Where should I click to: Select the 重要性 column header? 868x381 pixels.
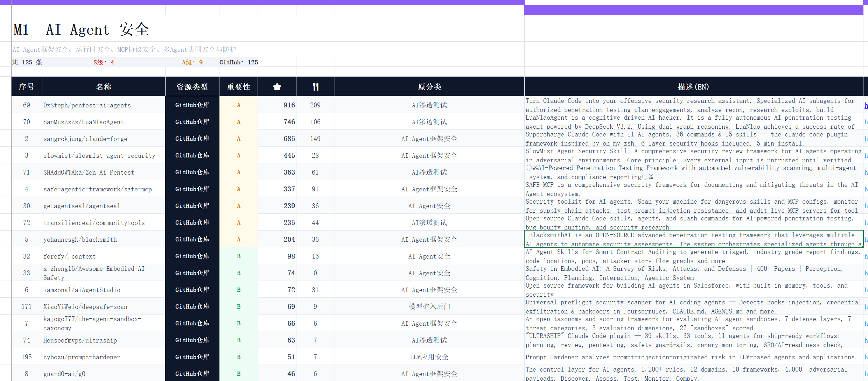click(238, 87)
